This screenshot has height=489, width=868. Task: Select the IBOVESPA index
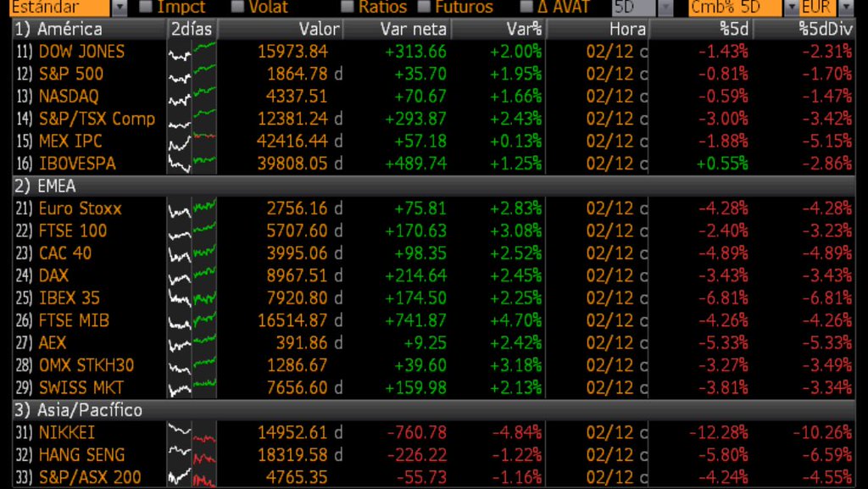[x=77, y=164]
